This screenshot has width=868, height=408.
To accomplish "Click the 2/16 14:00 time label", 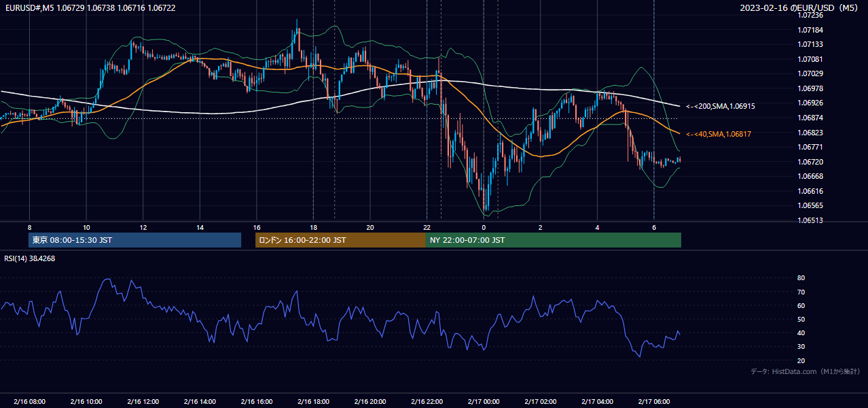I will pyautogui.click(x=200, y=402).
